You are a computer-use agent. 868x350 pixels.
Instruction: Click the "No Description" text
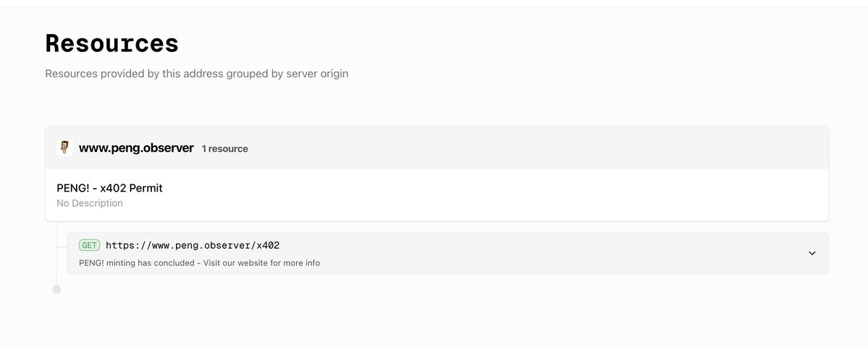(x=90, y=203)
